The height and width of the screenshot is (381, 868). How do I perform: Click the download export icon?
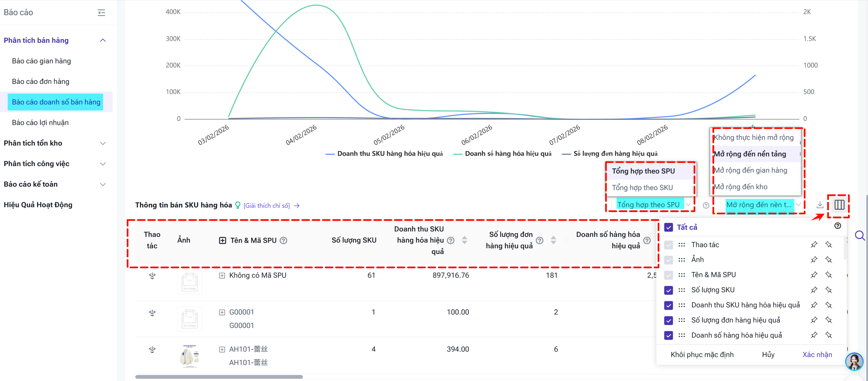820,205
